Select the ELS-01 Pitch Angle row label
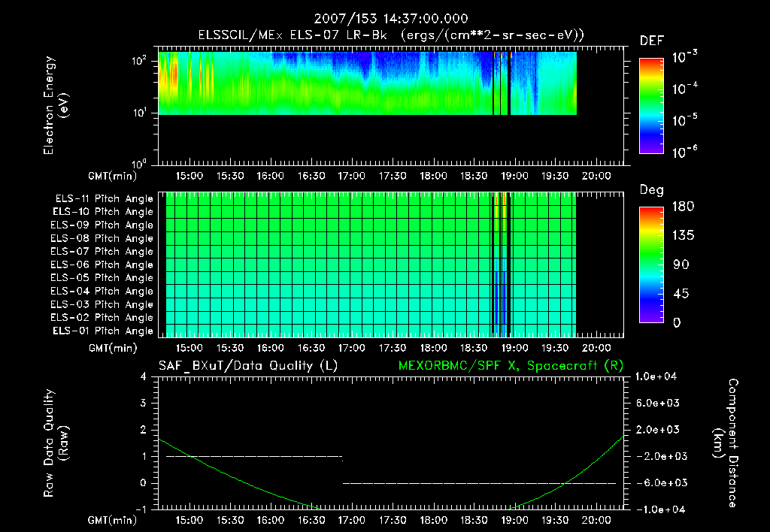Screen dimensions: 770x532 (x=103, y=331)
